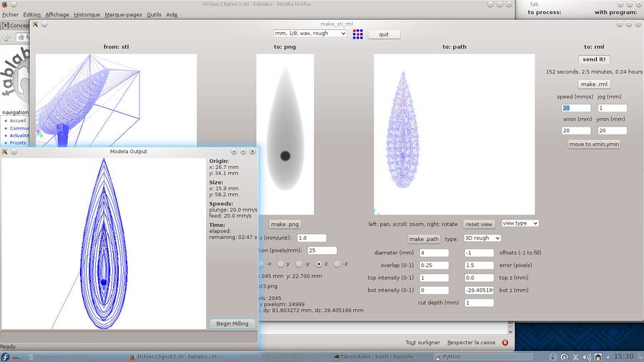Open the material preset dropdown
This screenshot has height=362, width=644.
click(311, 34)
